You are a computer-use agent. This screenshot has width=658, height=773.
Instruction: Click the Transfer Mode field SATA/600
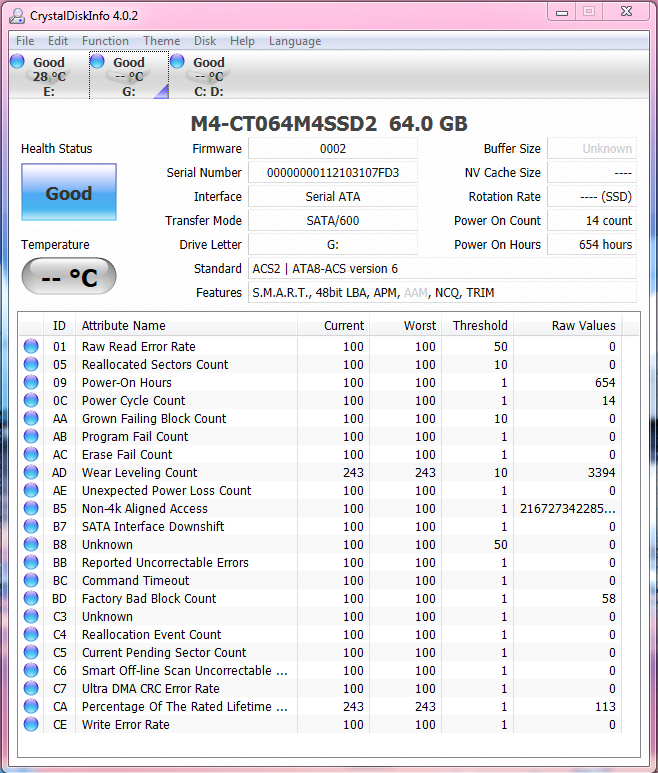click(x=333, y=220)
